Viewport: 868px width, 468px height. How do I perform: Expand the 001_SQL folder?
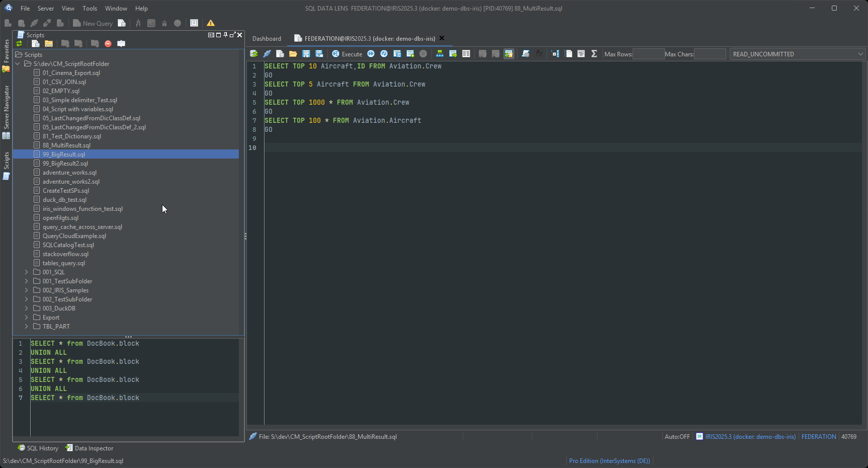click(27, 272)
